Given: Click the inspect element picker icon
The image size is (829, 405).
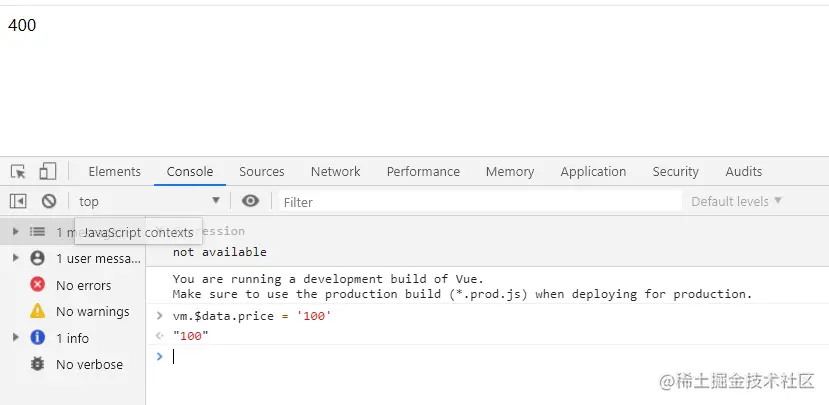Looking at the screenshot, I should point(18,171).
